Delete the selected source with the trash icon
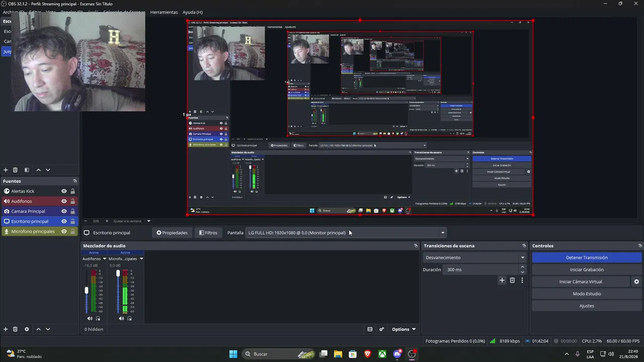 [x=15, y=329]
